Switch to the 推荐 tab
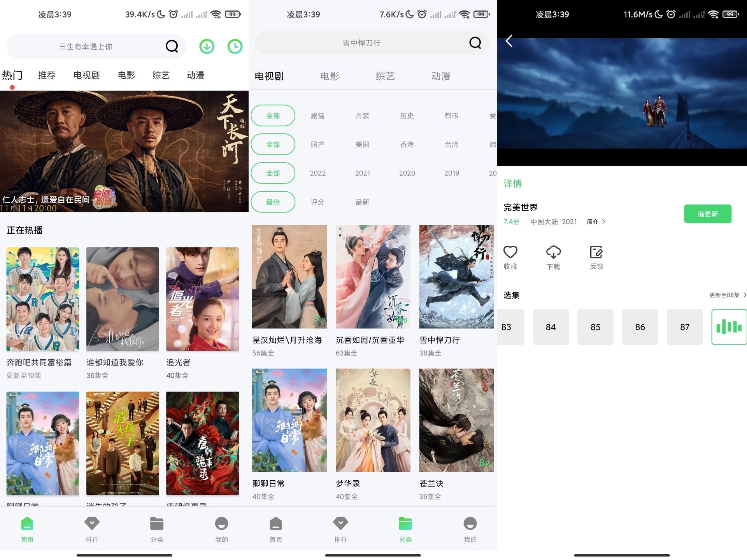 pyautogui.click(x=47, y=75)
